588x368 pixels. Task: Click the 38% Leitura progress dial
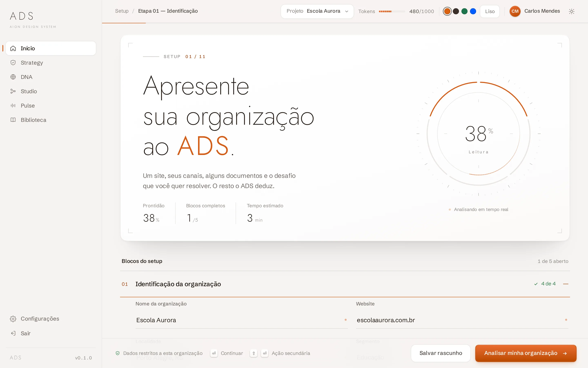coord(478,134)
